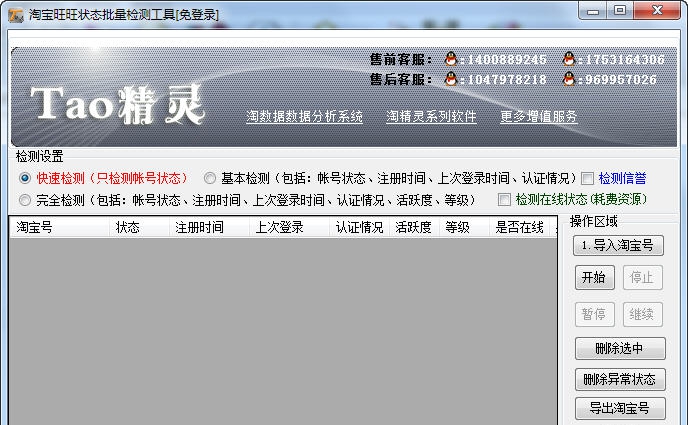
Task: Select 基本检测 radio option
Action: click(x=210, y=178)
